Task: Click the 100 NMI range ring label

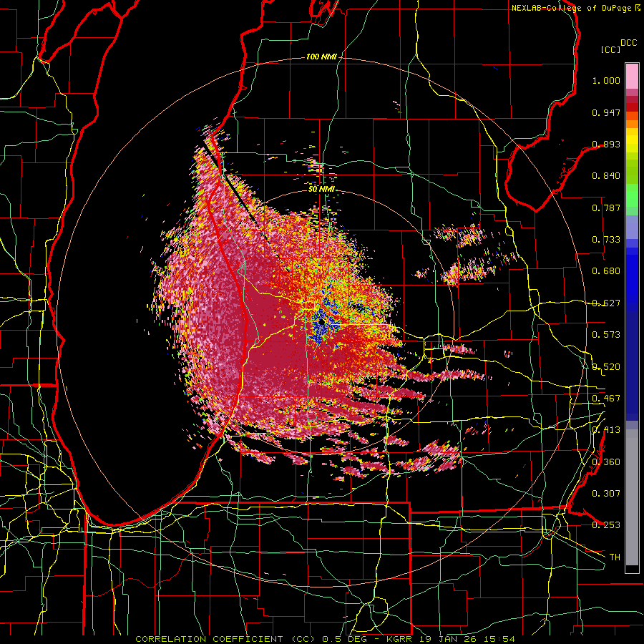Action: pos(321,57)
